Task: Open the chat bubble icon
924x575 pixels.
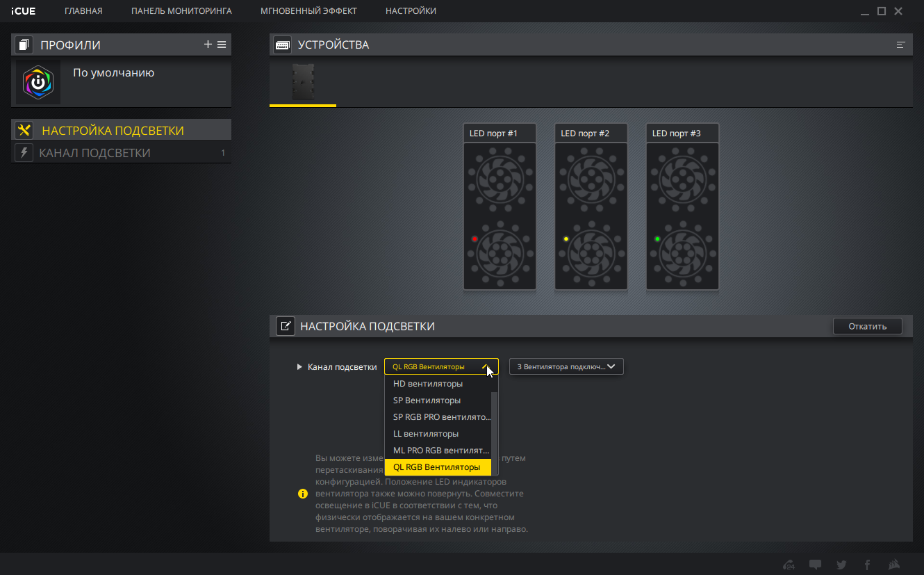Action: (x=816, y=565)
